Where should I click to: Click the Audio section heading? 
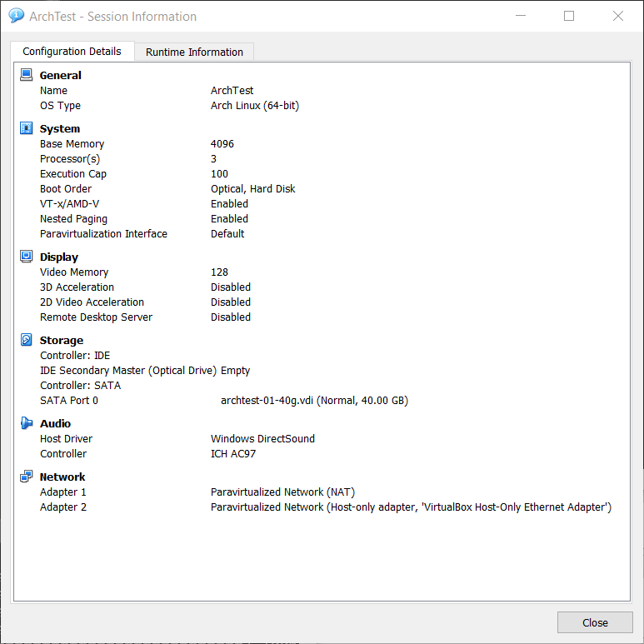click(55, 423)
